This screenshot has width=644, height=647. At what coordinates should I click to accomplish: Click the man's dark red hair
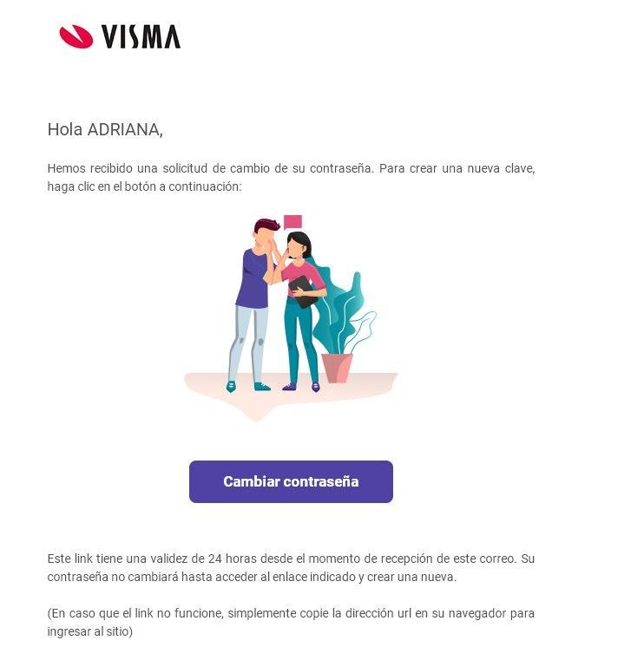pos(266,225)
